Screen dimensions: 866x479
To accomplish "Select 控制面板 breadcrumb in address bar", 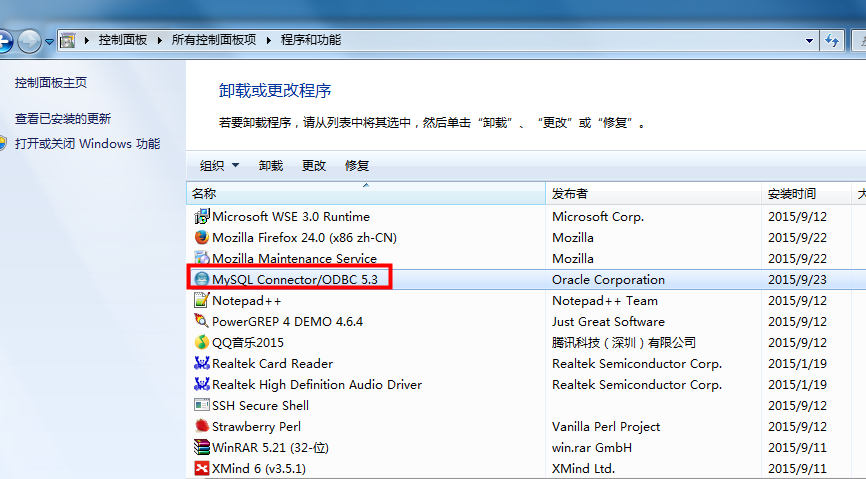I will click(x=123, y=40).
